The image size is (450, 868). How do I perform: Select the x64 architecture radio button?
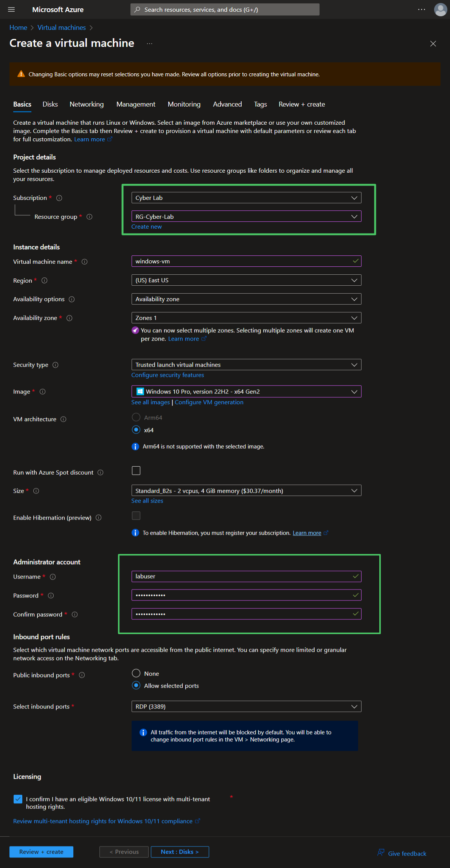(x=136, y=430)
